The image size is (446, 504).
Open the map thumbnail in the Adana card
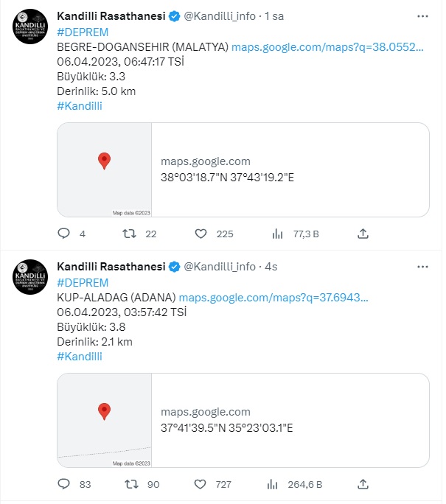(105, 421)
